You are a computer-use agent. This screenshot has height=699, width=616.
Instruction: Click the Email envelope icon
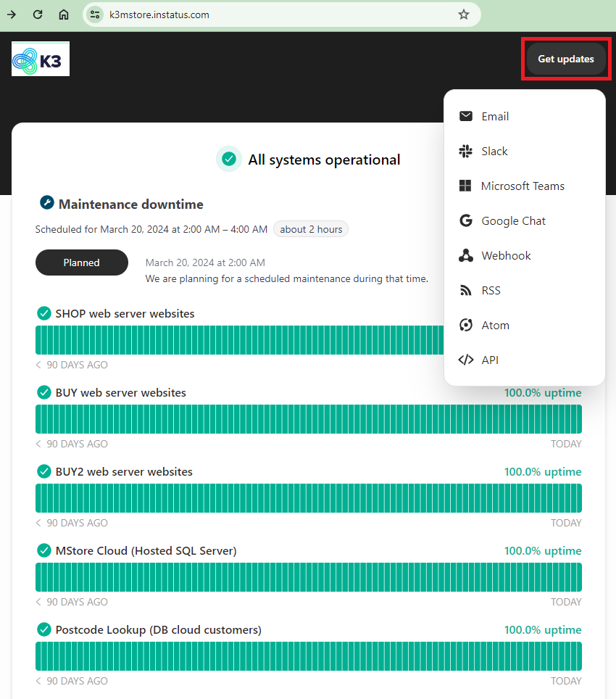[466, 116]
